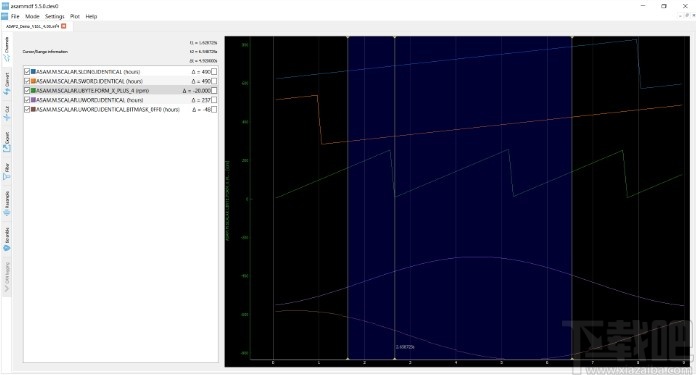Viewport: 696px width, 375px height.
Task: Tick the right-side checkbox on the UBYTE.FORM_X_PLUS_4 row
Action: [214, 91]
